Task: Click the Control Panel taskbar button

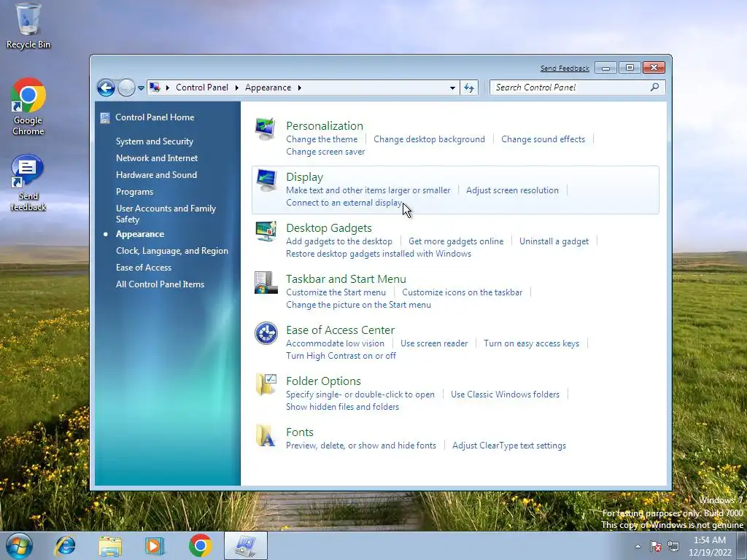Action: (246, 545)
